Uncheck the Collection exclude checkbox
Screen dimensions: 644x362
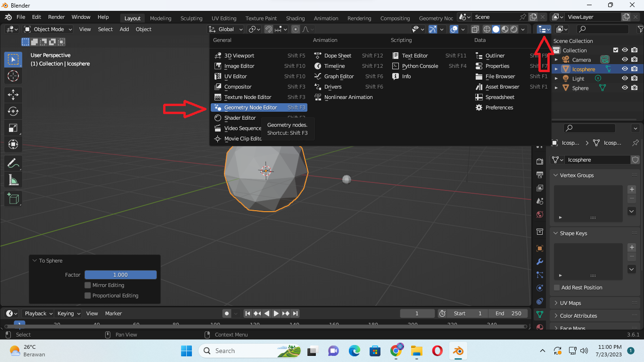(x=615, y=50)
